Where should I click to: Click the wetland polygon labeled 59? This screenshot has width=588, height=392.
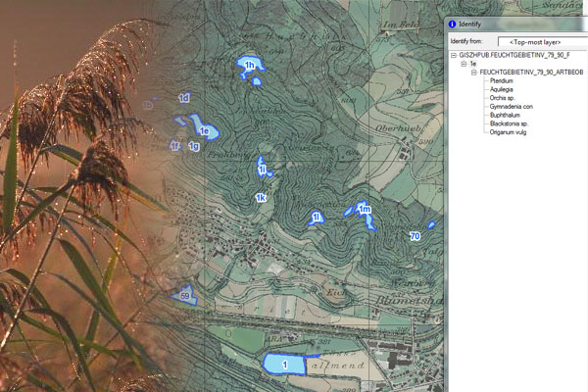point(185,294)
